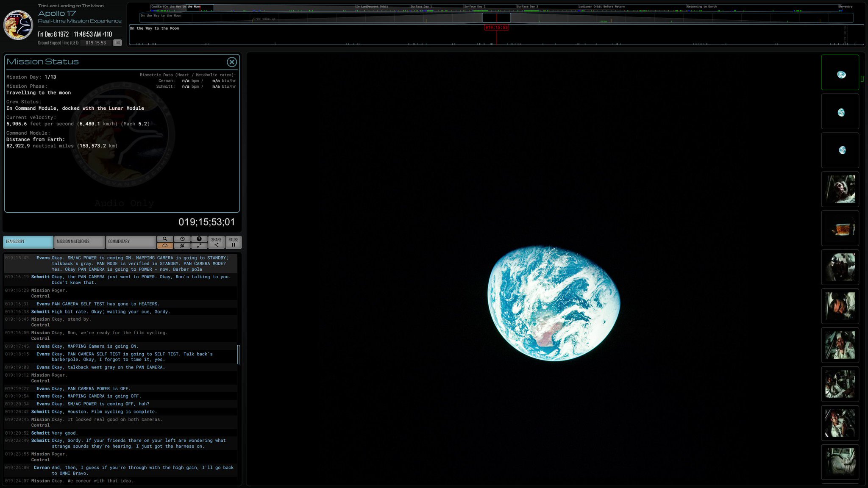
Task: Toggle the Mission Status dashboard gauge button
Action: 165,246
